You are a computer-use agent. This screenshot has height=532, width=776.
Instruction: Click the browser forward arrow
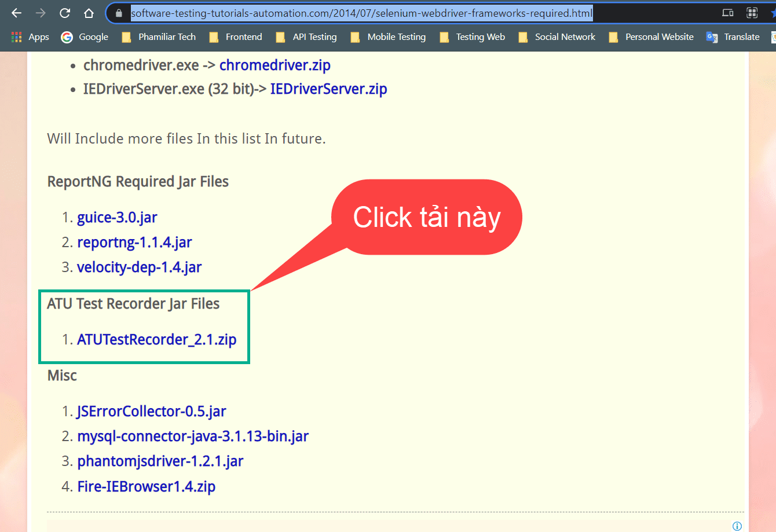coord(41,13)
